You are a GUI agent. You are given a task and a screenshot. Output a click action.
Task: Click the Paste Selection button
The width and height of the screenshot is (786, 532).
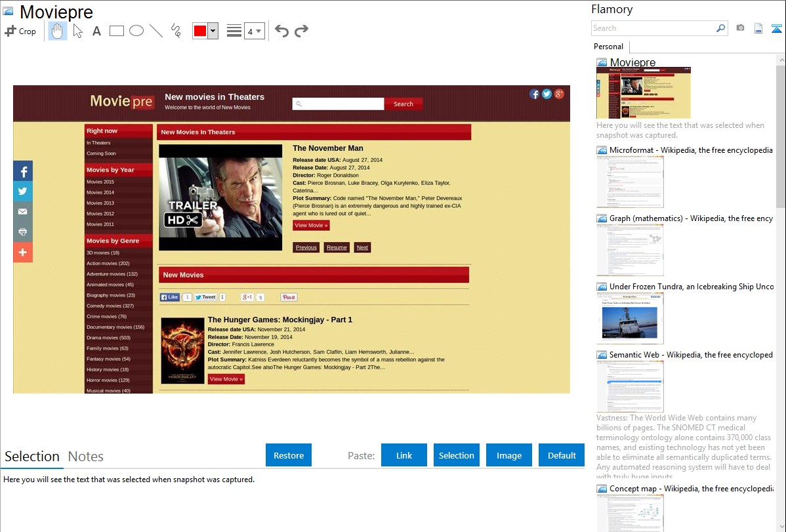457,455
